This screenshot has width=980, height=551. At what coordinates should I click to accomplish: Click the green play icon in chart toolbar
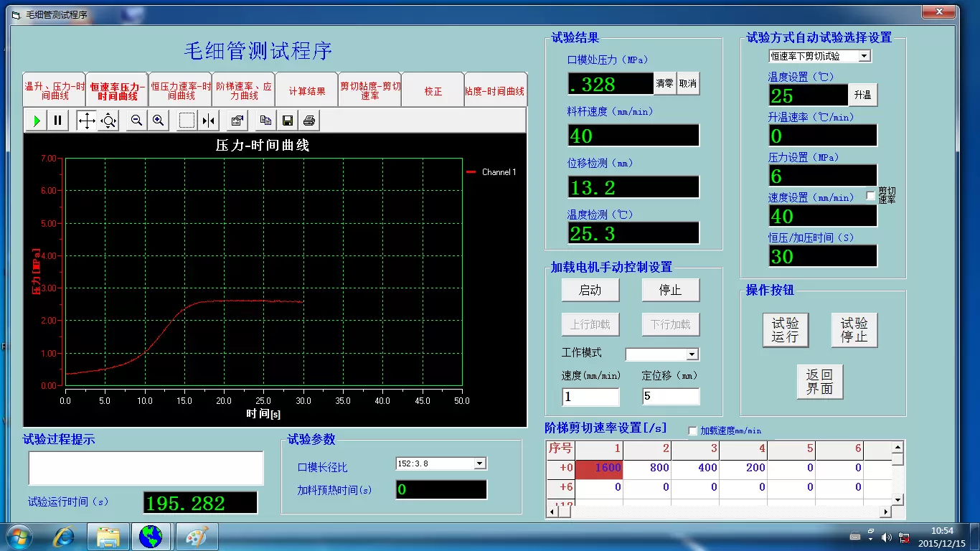(x=36, y=121)
